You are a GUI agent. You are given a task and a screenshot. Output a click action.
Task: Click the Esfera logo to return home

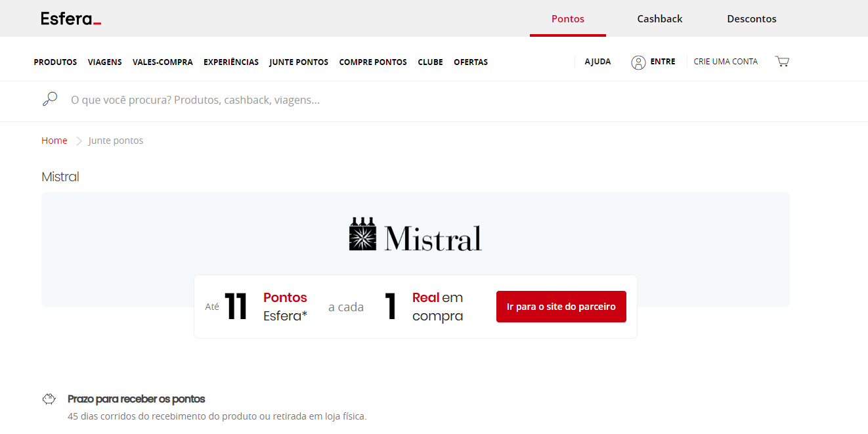70,18
